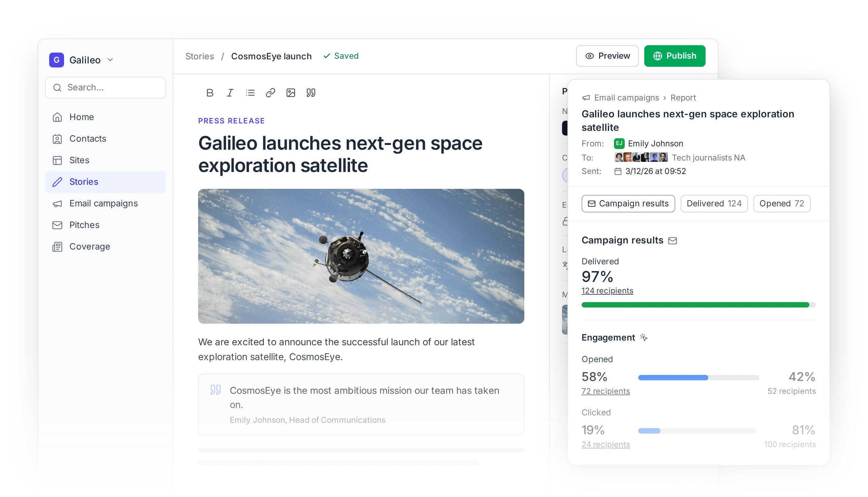Viewport: 868px width, 497px height.
Task: Click the Clicked engagement progress bar
Action: coord(697,431)
